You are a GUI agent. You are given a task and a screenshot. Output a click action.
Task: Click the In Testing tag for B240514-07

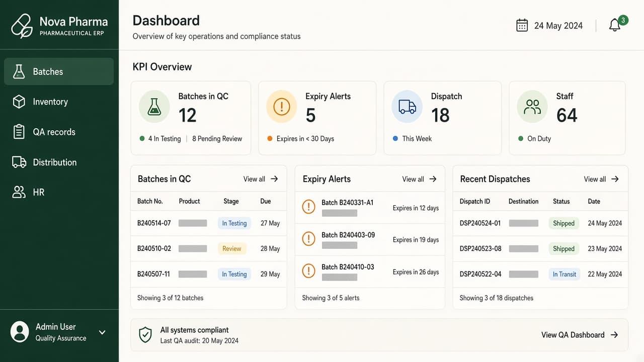coord(234,223)
